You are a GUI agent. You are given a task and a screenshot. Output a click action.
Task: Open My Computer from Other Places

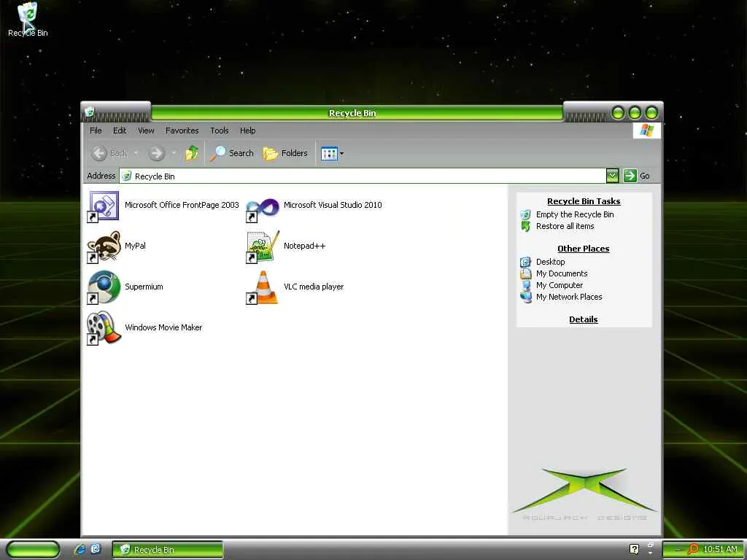[560, 285]
